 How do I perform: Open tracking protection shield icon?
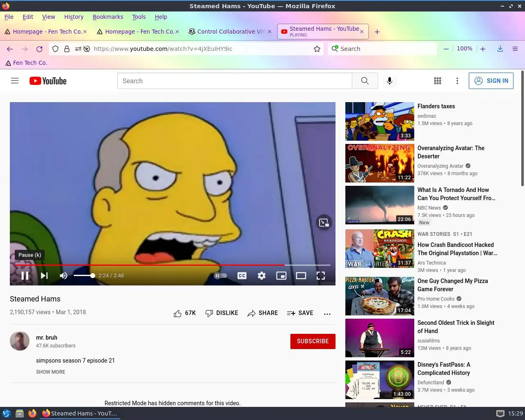56,49
